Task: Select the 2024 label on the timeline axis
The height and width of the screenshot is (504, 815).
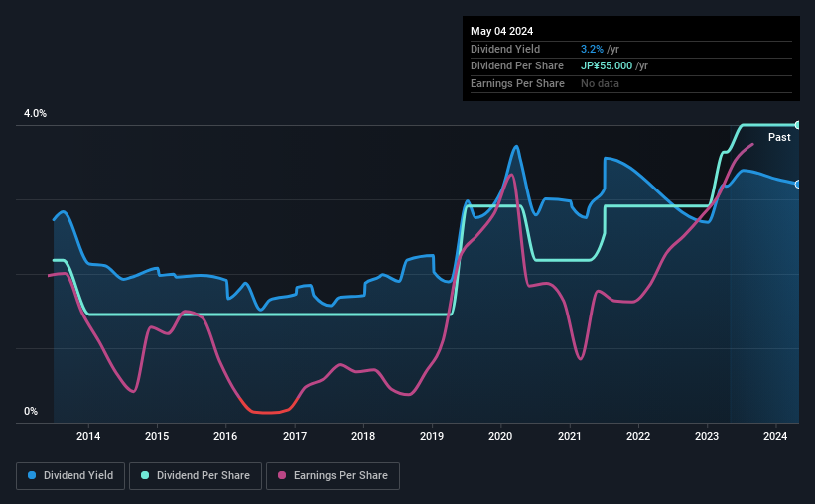Action: [x=775, y=436]
